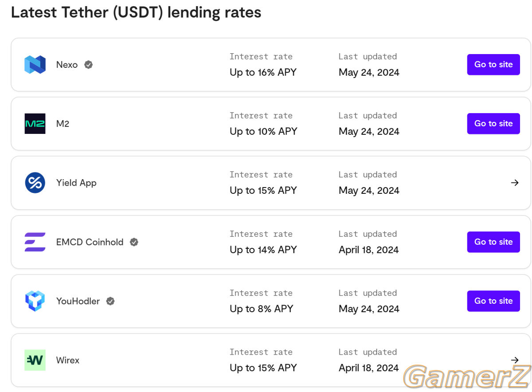Screen dimensions: 532x392
Task: Go to site for YouHodler
Action: 493,301
